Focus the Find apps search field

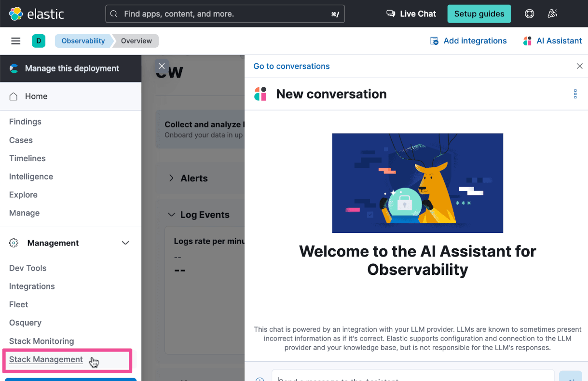click(225, 14)
